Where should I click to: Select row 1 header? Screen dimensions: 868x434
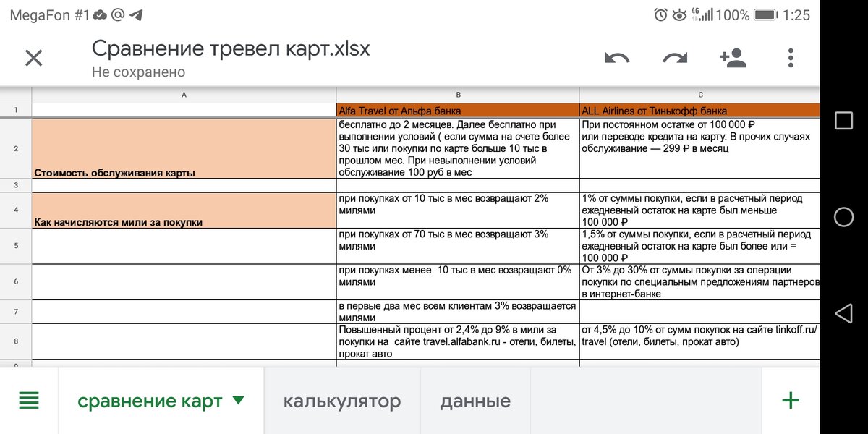pos(16,111)
